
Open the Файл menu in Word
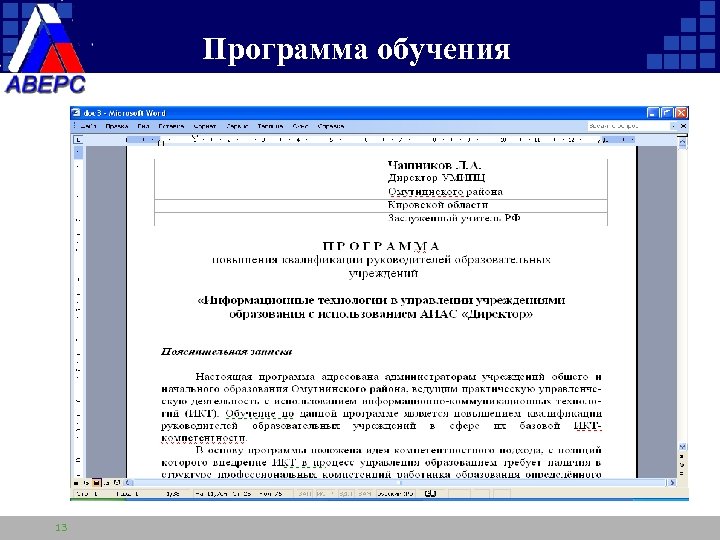pos(88,126)
